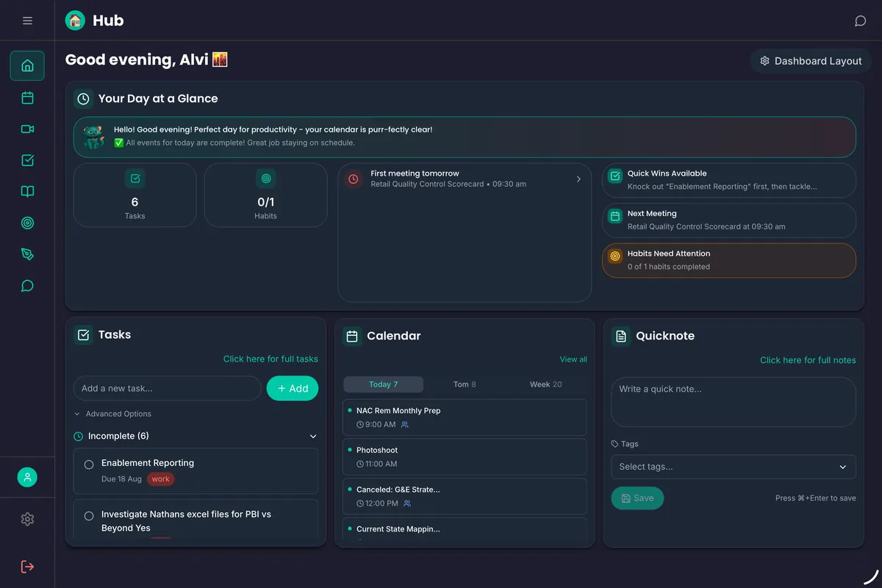
Task: Open the hamburger menu
Action: [x=27, y=21]
